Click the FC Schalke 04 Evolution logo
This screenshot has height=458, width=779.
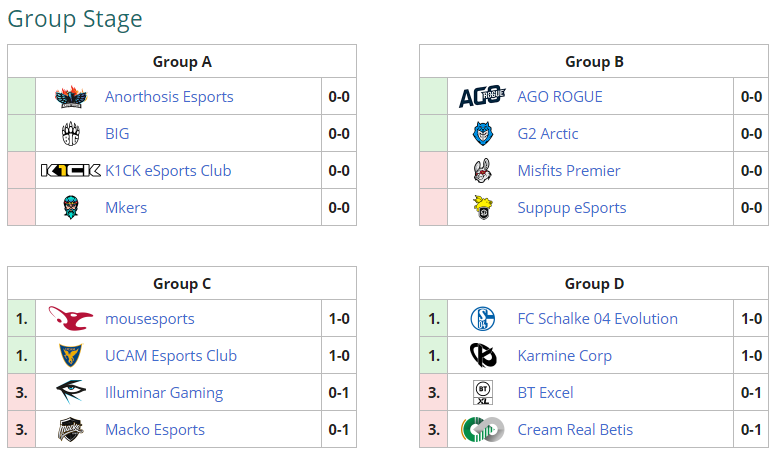(482, 319)
